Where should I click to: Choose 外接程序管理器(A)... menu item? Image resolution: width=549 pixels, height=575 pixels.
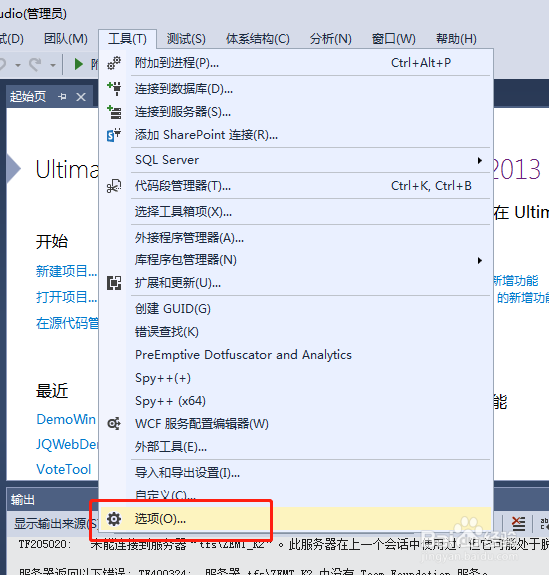pos(296,238)
